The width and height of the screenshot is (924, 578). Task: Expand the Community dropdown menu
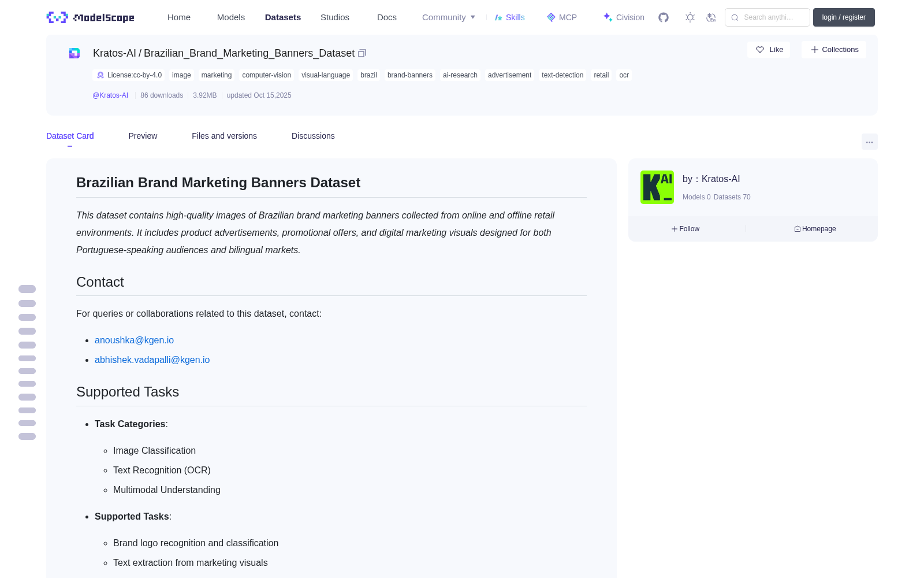[449, 17]
